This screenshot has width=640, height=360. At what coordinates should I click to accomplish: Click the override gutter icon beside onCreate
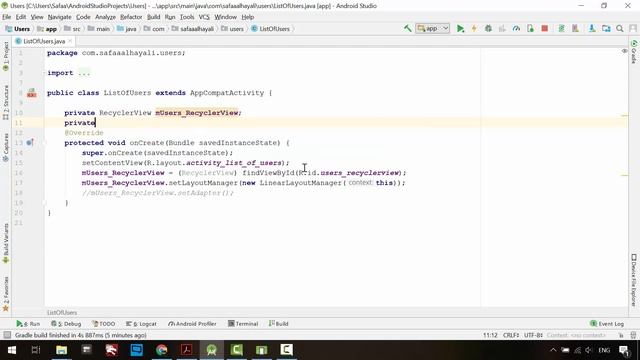click(30, 142)
